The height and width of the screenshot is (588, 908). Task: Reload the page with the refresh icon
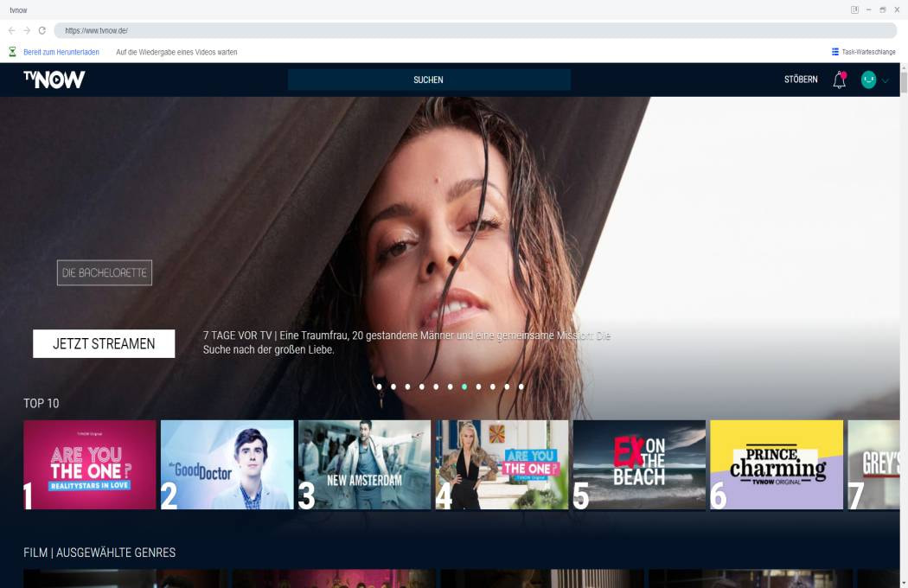click(x=42, y=31)
